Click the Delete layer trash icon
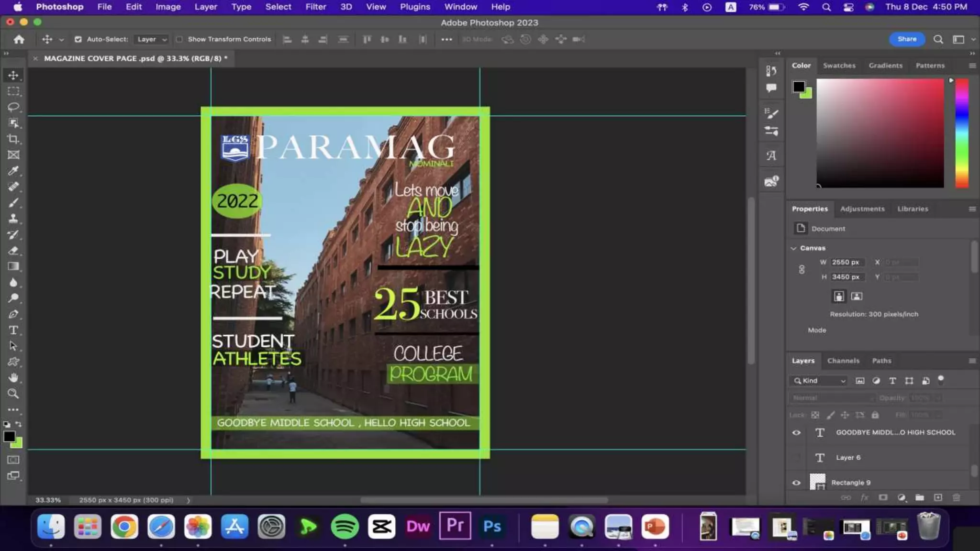 pos(956,497)
